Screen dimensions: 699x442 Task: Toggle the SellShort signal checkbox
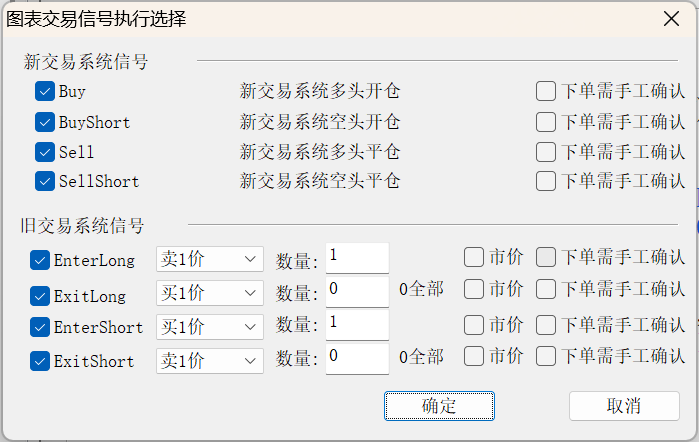tap(45, 181)
